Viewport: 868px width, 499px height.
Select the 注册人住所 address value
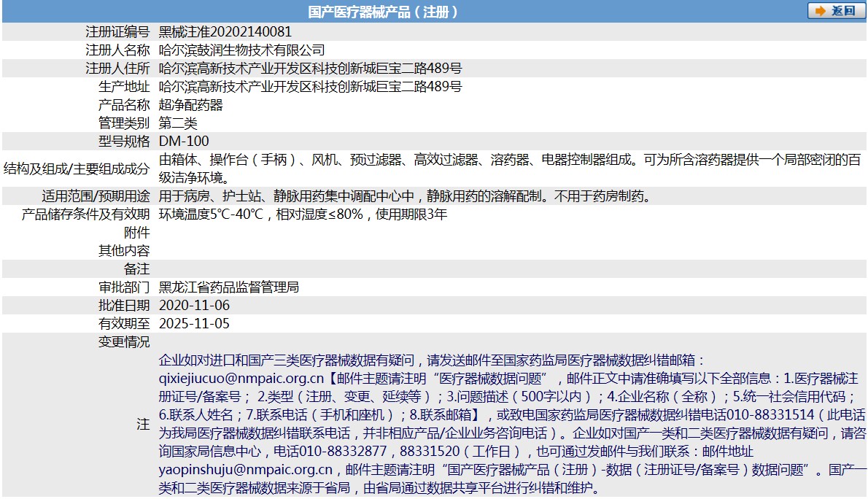click(x=310, y=68)
